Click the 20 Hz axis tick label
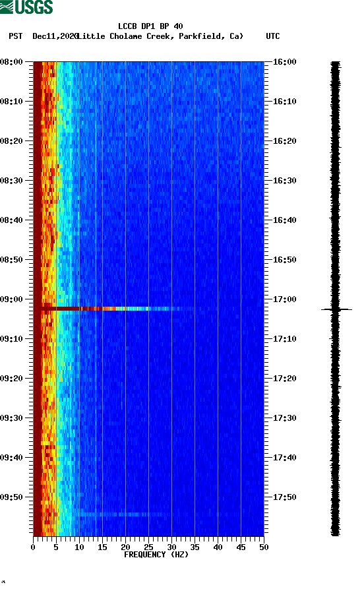The width and height of the screenshot is (364, 589). point(125,547)
